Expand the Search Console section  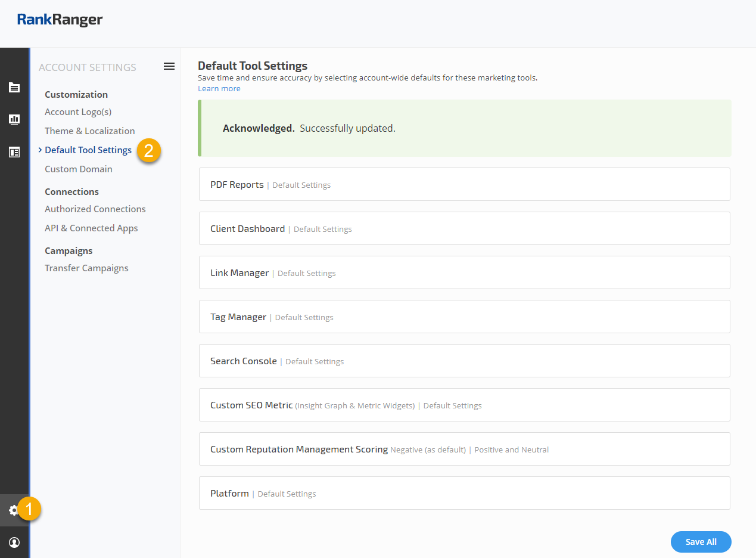click(x=464, y=361)
